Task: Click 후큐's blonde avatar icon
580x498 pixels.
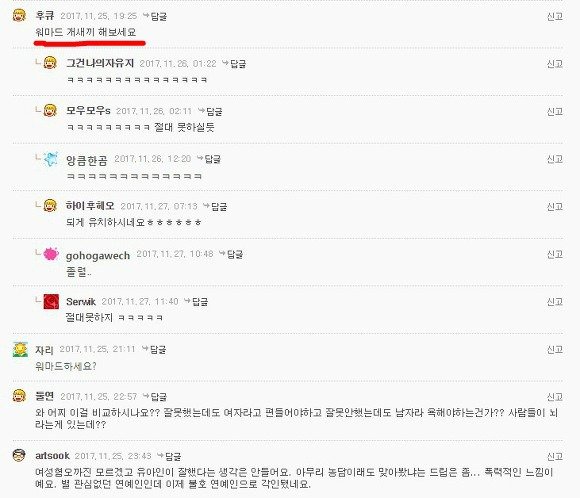Action: (19, 16)
